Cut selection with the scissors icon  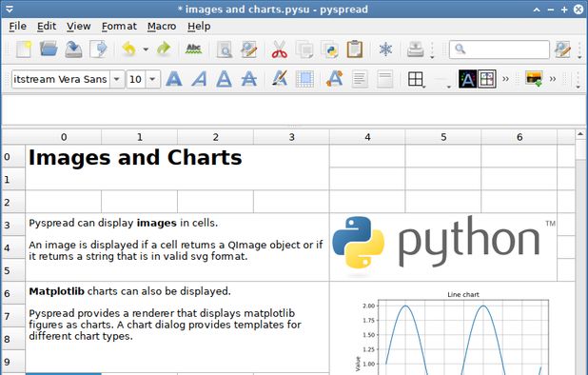tap(280, 49)
